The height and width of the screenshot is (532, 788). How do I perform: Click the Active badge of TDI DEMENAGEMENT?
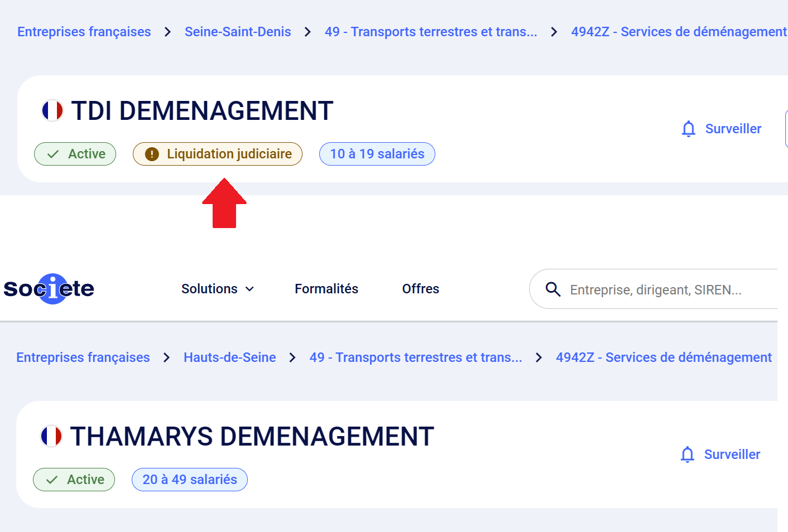pos(75,154)
